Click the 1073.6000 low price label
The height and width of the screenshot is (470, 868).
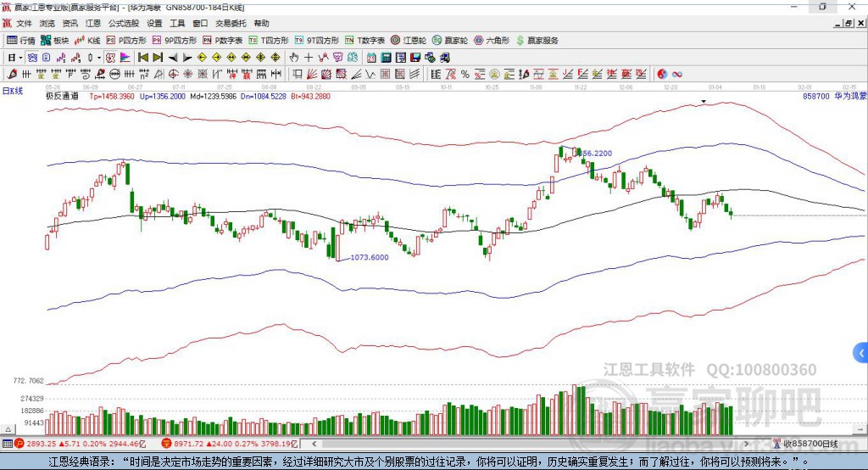coord(370,257)
